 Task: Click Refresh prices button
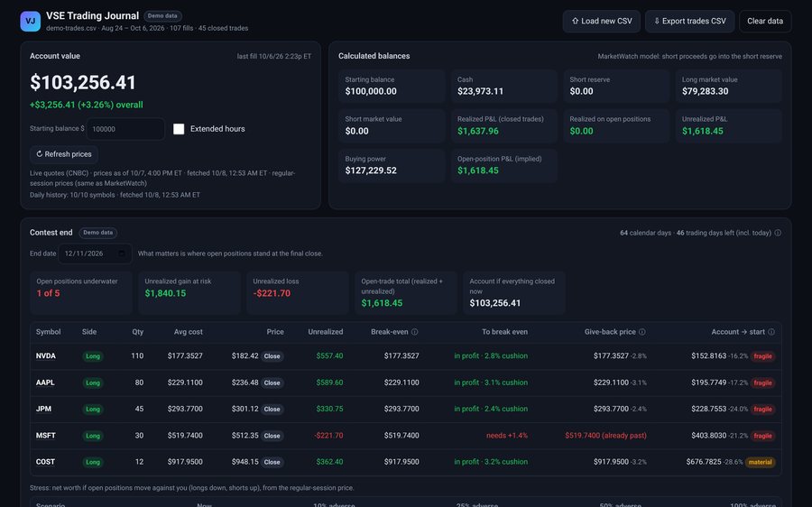coord(64,154)
